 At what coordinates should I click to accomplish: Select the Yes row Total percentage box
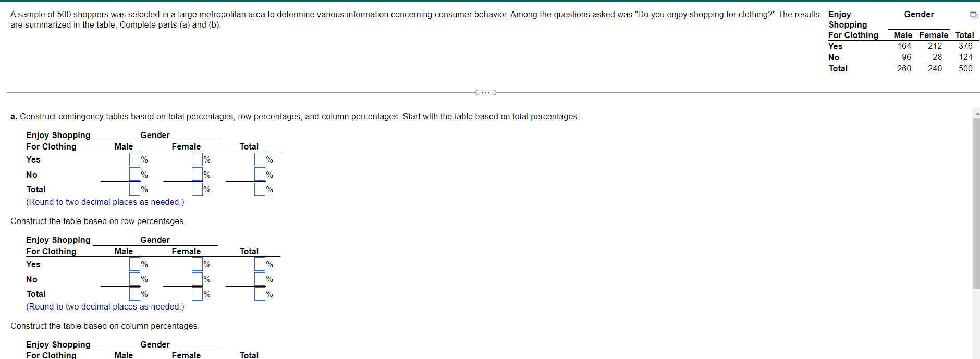pyautogui.click(x=259, y=159)
